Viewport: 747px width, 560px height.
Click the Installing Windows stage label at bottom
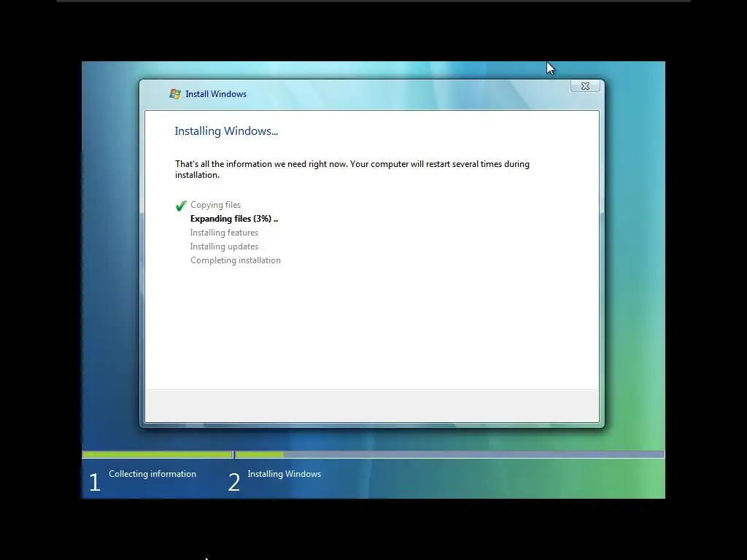tap(285, 474)
